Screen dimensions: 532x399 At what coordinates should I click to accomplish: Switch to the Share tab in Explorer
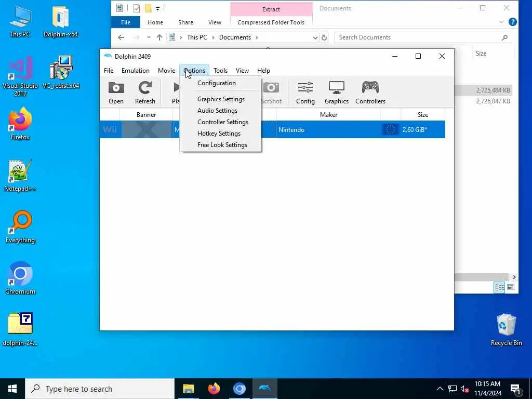click(185, 22)
